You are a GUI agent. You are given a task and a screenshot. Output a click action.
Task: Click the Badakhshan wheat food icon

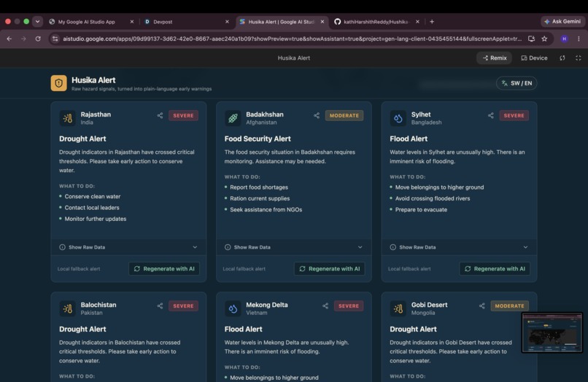coord(233,118)
